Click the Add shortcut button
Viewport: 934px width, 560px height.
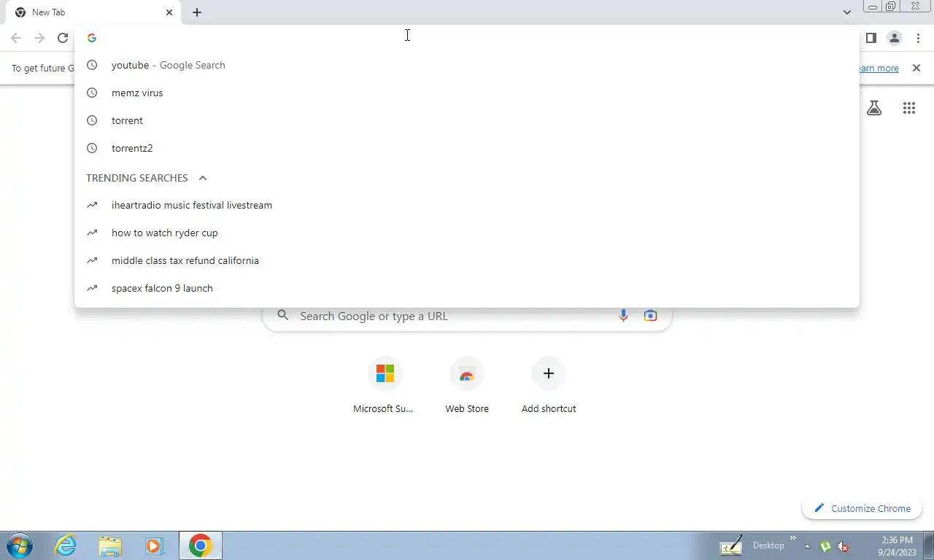[x=549, y=385]
